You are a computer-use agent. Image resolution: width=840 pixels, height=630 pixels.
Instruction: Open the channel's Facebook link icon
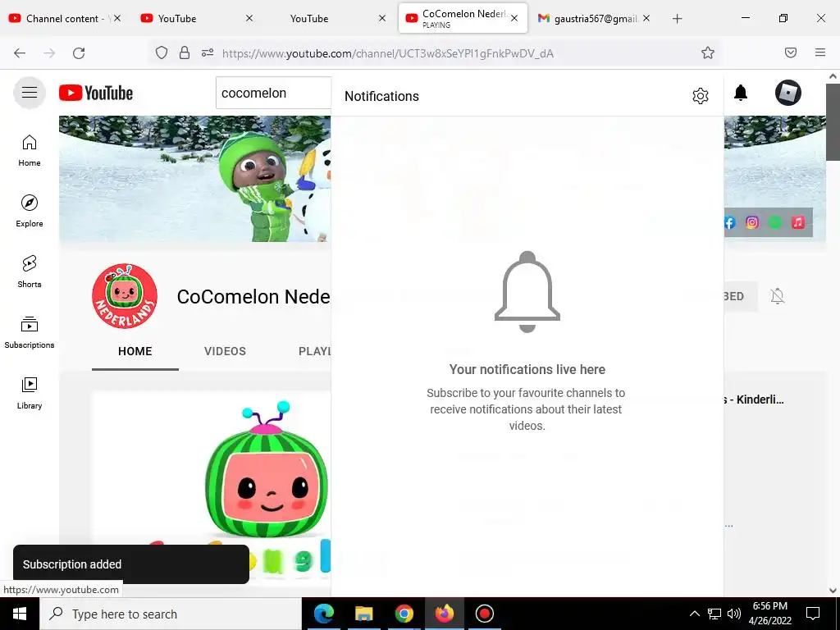(729, 222)
